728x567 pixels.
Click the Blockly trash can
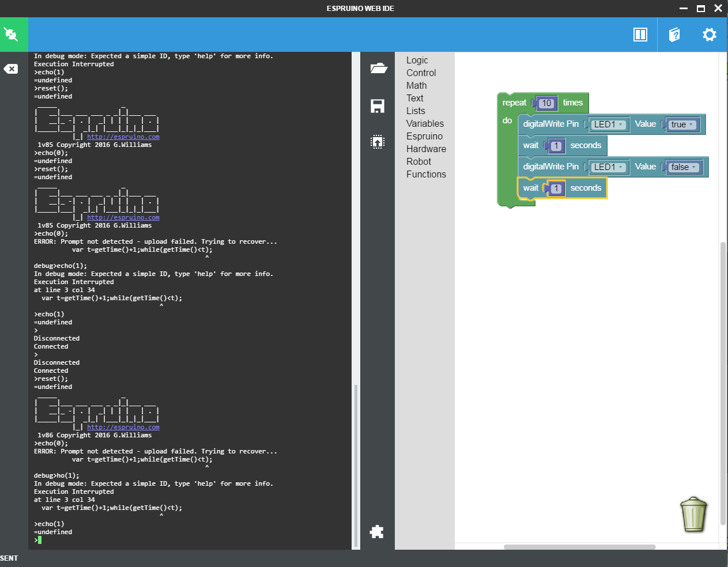pyautogui.click(x=693, y=514)
